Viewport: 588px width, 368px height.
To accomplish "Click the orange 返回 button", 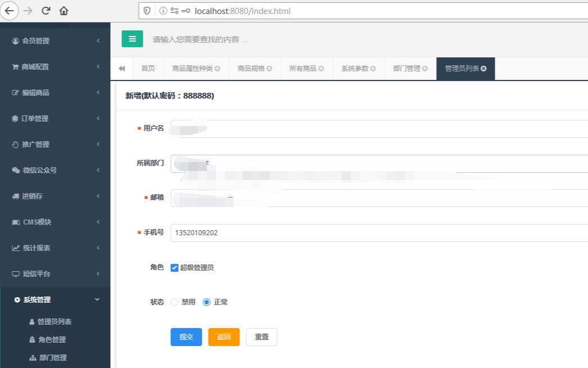I will coord(224,337).
